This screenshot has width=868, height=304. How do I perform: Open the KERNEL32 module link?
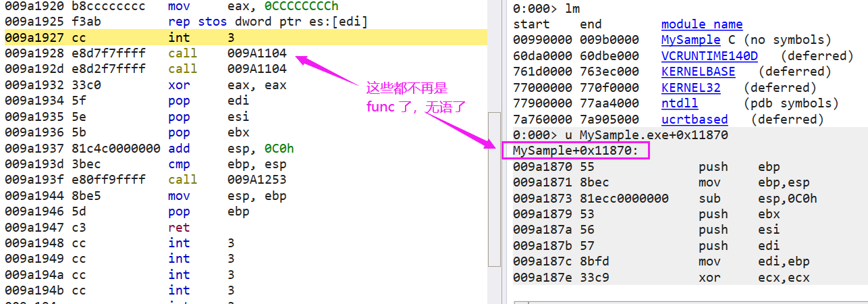[x=690, y=88]
